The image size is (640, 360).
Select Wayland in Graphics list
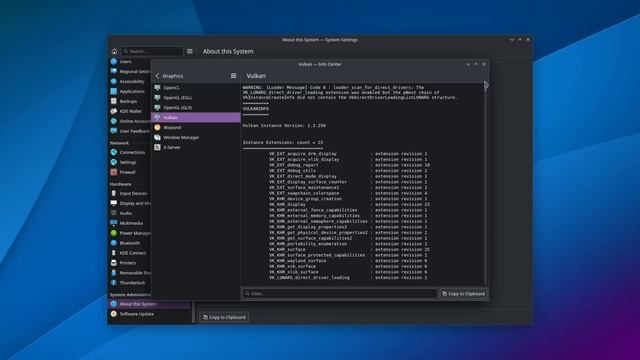click(x=196, y=127)
